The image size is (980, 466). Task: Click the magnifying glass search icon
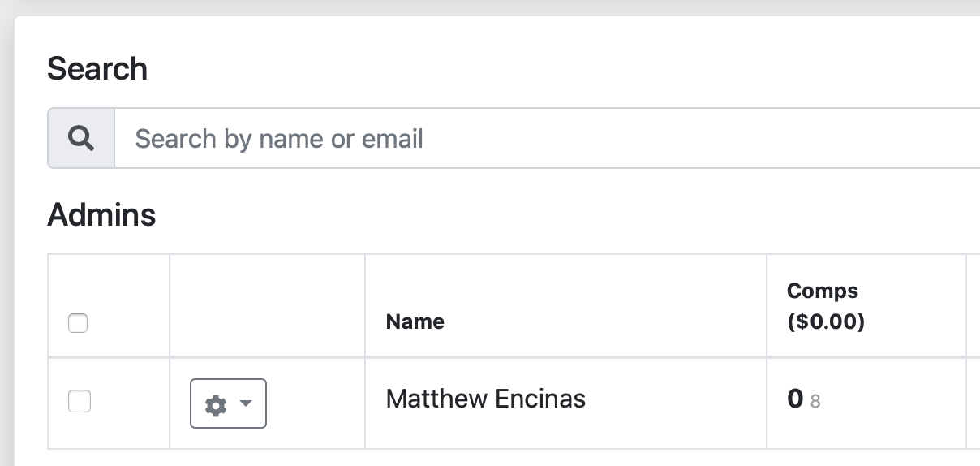pyautogui.click(x=80, y=139)
